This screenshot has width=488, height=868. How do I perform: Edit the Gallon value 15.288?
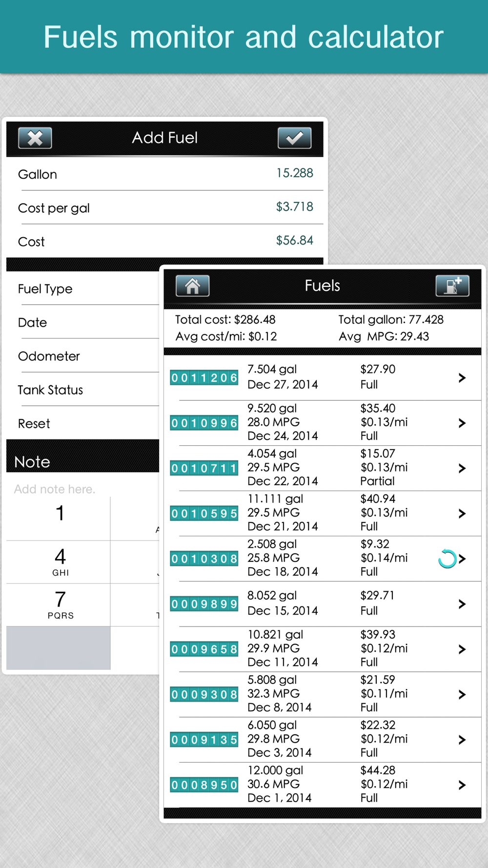point(295,173)
